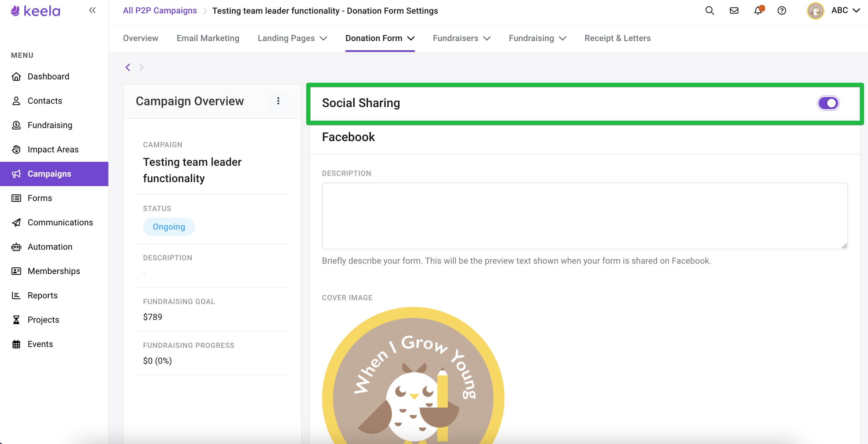Open Dashboard from the sidebar menu
Viewport: 868px width, 444px height.
pos(54,76)
